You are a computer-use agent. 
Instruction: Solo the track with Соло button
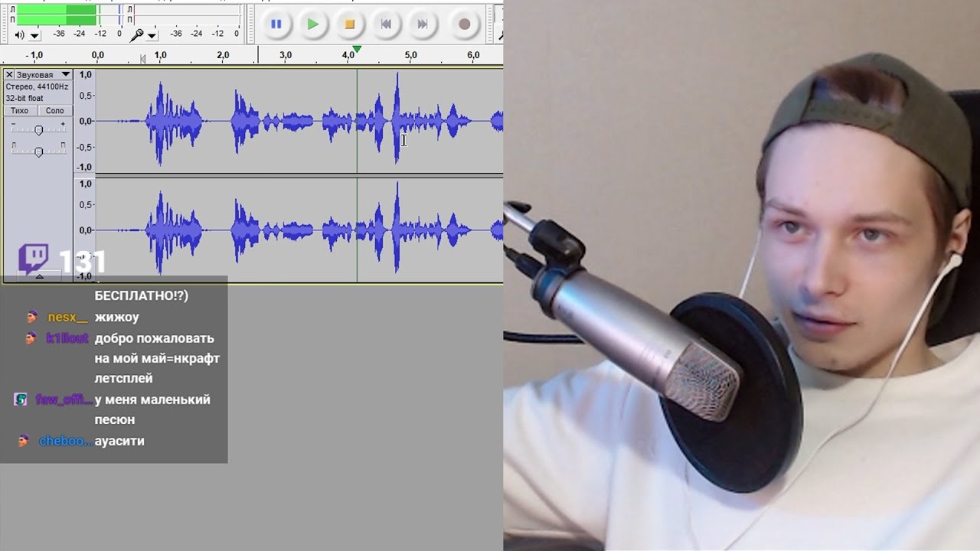point(54,111)
